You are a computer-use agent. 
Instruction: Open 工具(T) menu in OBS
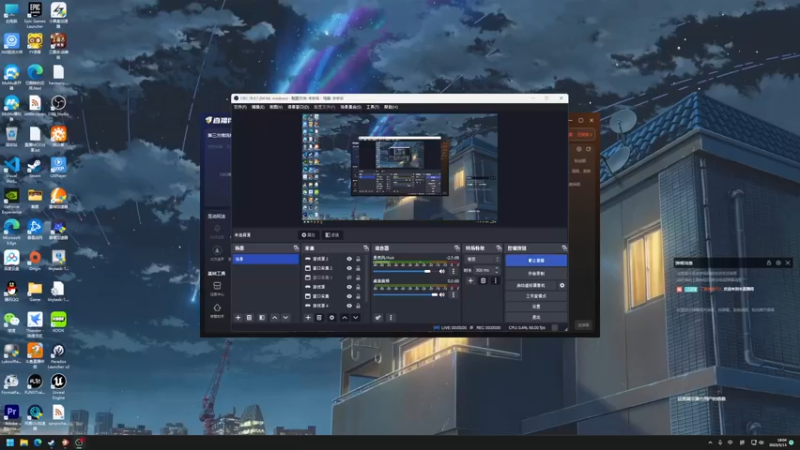(372, 107)
